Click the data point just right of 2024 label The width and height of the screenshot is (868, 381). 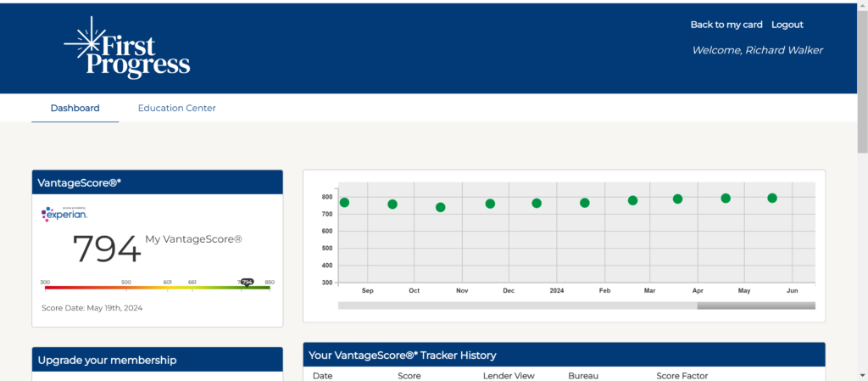585,203
